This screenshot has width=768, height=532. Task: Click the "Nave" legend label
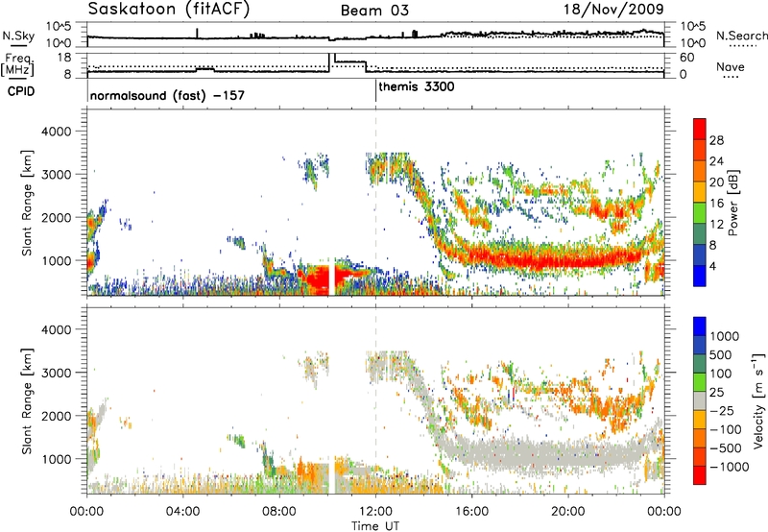[731, 66]
